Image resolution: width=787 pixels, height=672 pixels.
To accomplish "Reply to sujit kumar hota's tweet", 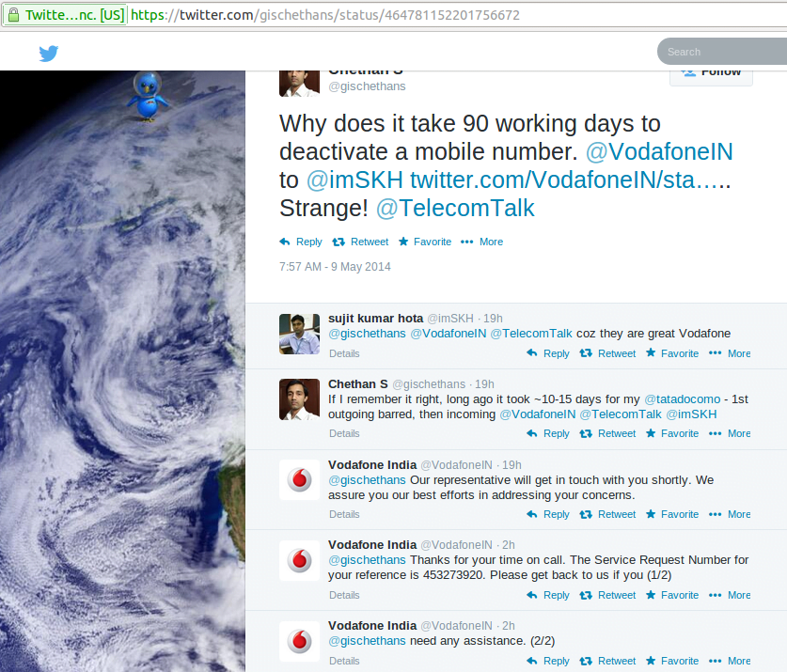I will pyautogui.click(x=548, y=353).
